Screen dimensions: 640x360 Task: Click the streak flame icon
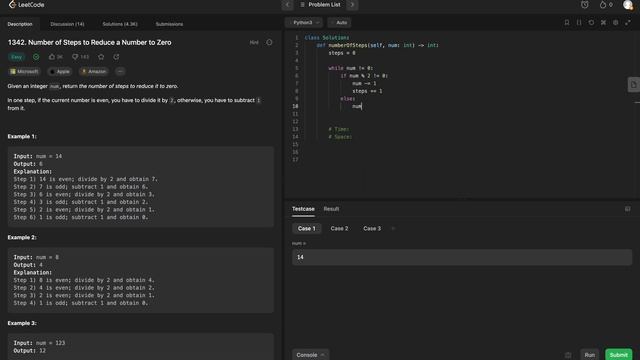[x=603, y=5]
